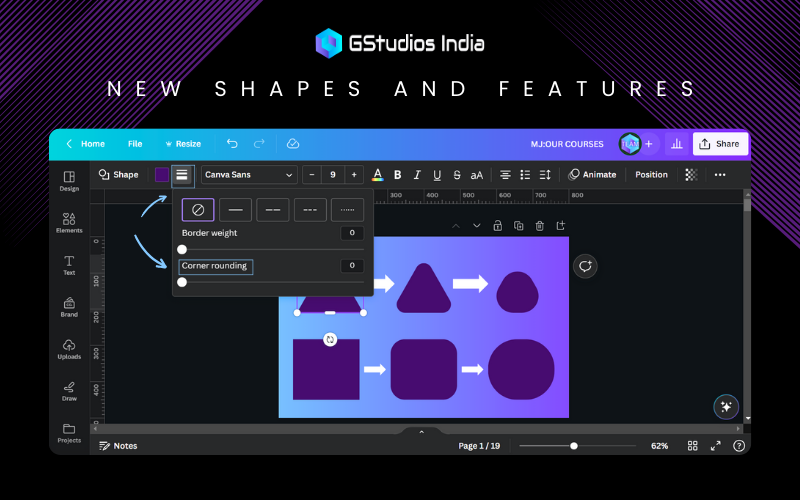Open the text color picker

378,174
